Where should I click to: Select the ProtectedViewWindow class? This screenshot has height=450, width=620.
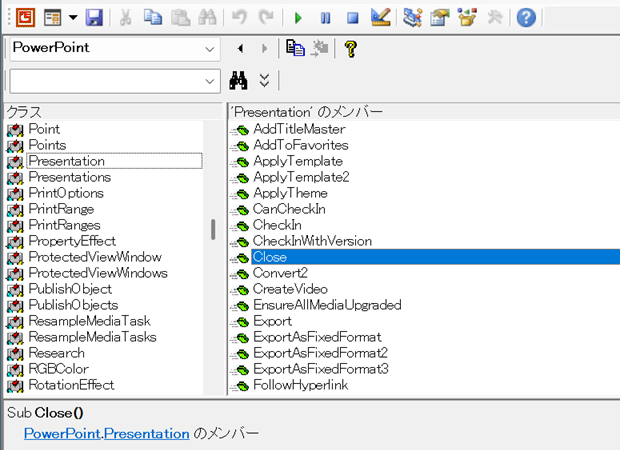95,257
